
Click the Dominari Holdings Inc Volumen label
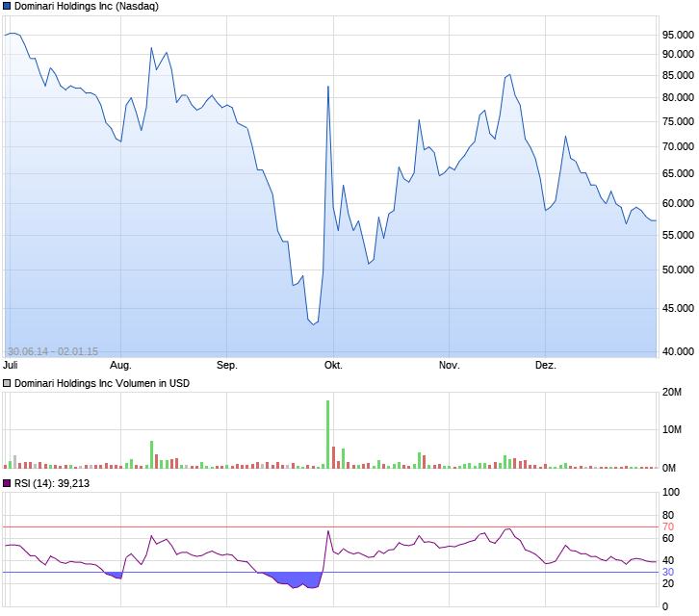coord(102,383)
